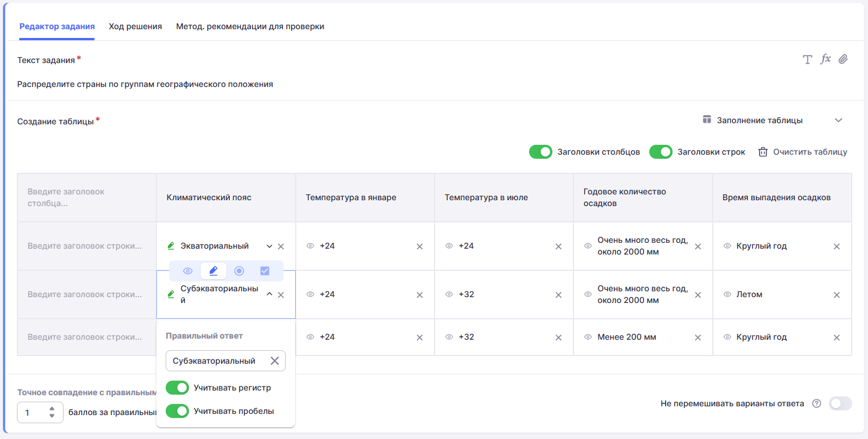Clear first row Температура в январе +24 cell

[419, 246]
